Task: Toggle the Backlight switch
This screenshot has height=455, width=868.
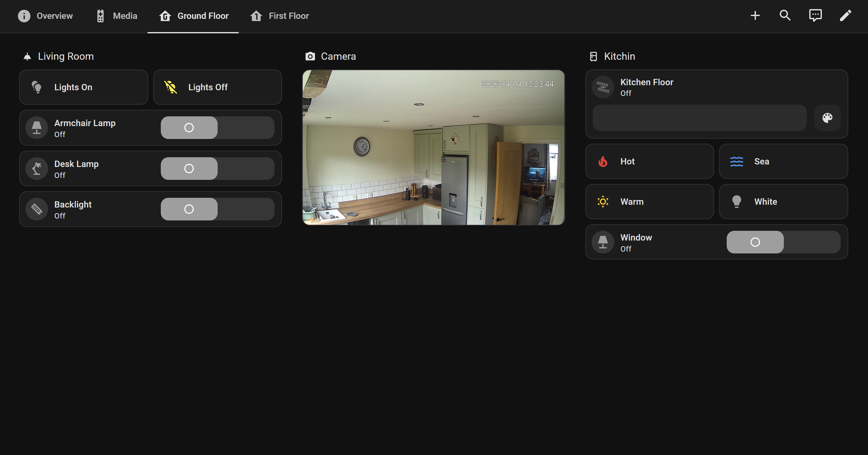Action: (189, 209)
